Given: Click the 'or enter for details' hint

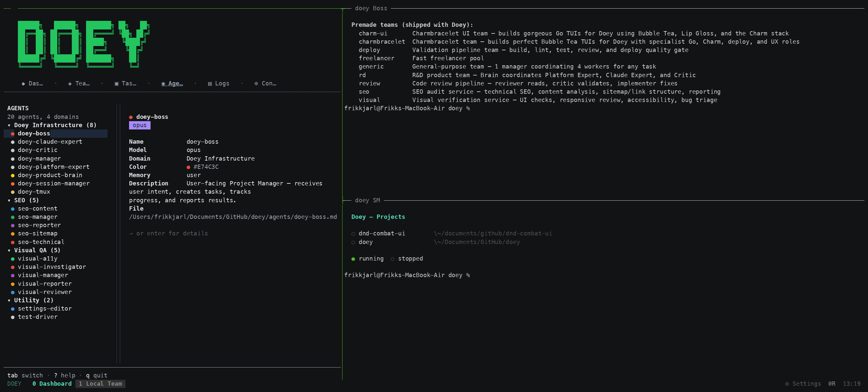Looking at the screenshot, I should point(168,233).
